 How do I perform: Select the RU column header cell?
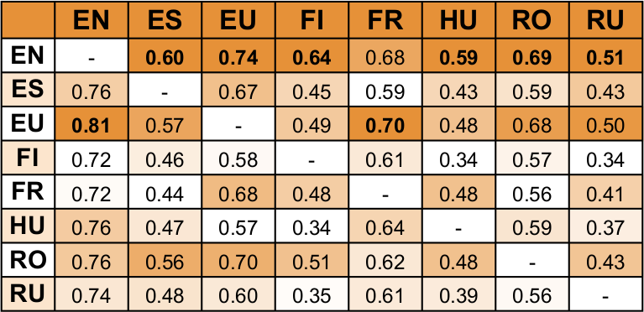(606, 20)
